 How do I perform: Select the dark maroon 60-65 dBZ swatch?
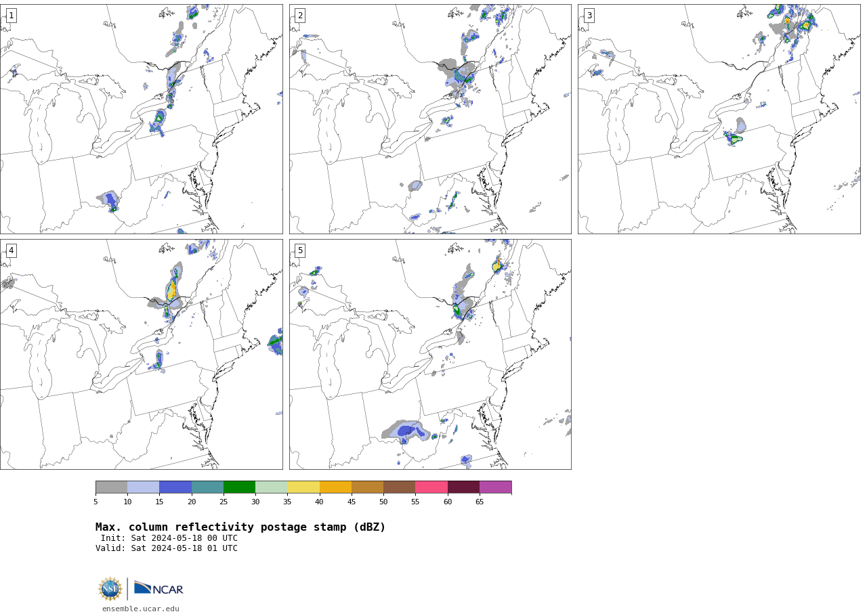coord(463,487)
